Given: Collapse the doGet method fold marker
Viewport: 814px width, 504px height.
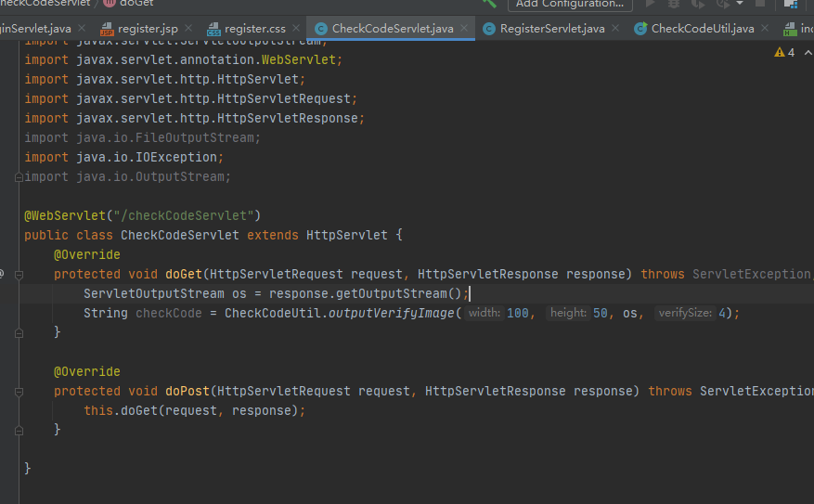Looking at the screenshot, I should [x=19, y=275].
